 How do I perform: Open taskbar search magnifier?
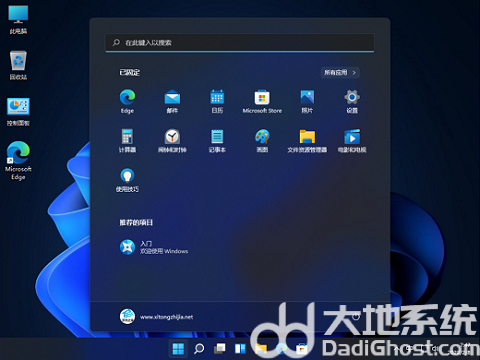click(x=199, y=349)
